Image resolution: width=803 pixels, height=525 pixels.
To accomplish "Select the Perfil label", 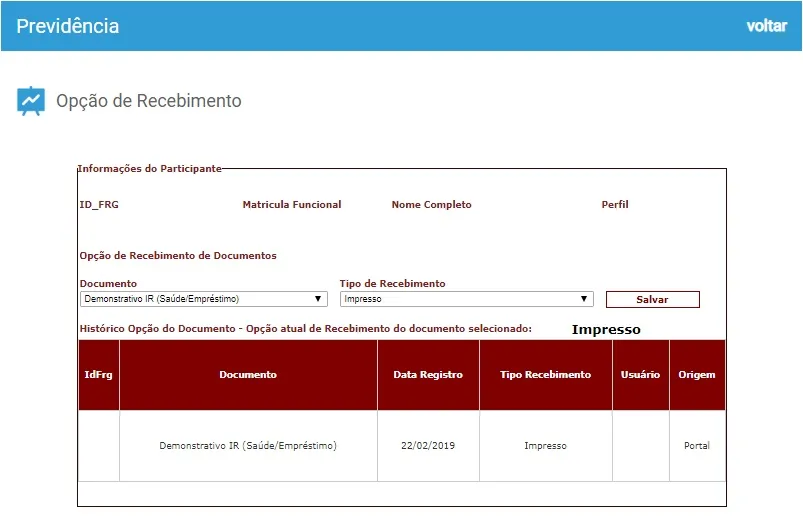I will [615, 205].
